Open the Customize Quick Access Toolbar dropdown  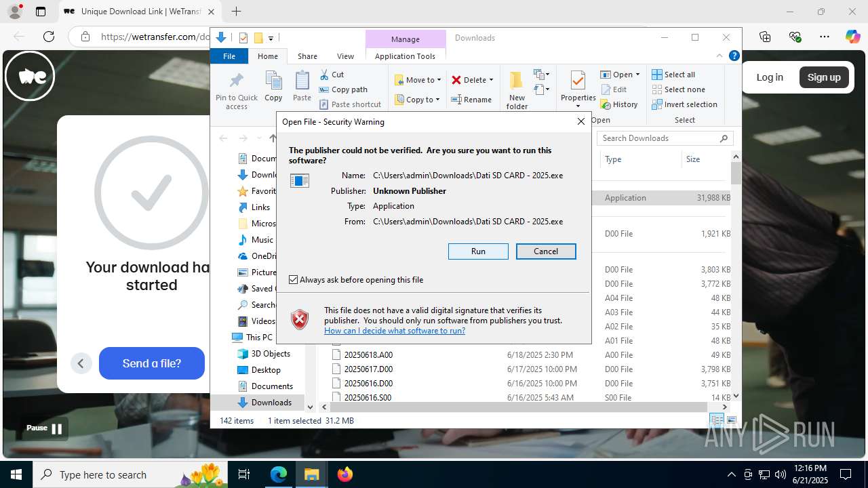point(271,38)
